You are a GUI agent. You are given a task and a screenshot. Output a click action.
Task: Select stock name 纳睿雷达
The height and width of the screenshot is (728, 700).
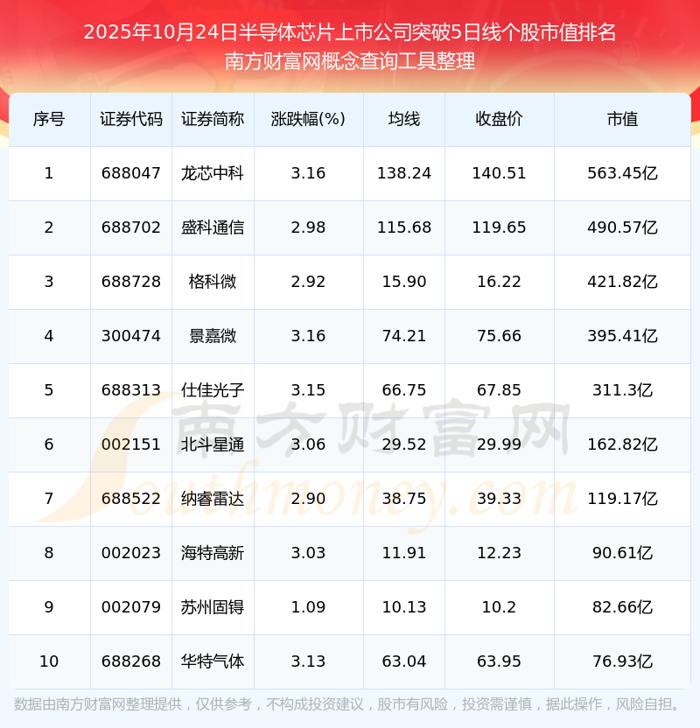click(213, 499)
